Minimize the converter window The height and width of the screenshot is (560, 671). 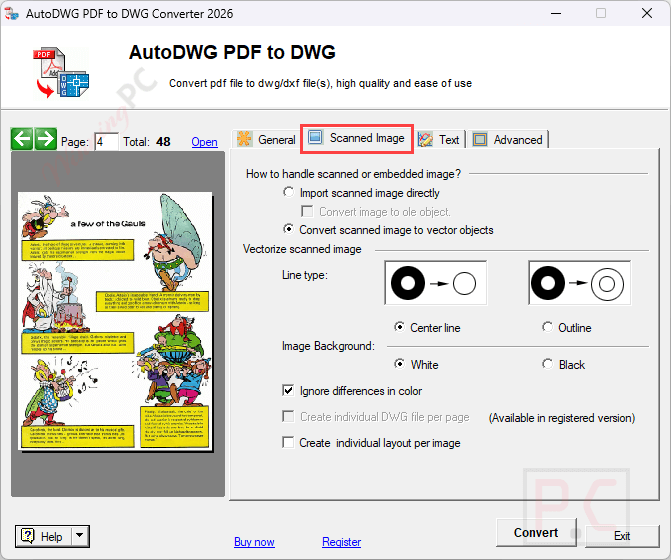pyautogui.click(x=556, y=14)
